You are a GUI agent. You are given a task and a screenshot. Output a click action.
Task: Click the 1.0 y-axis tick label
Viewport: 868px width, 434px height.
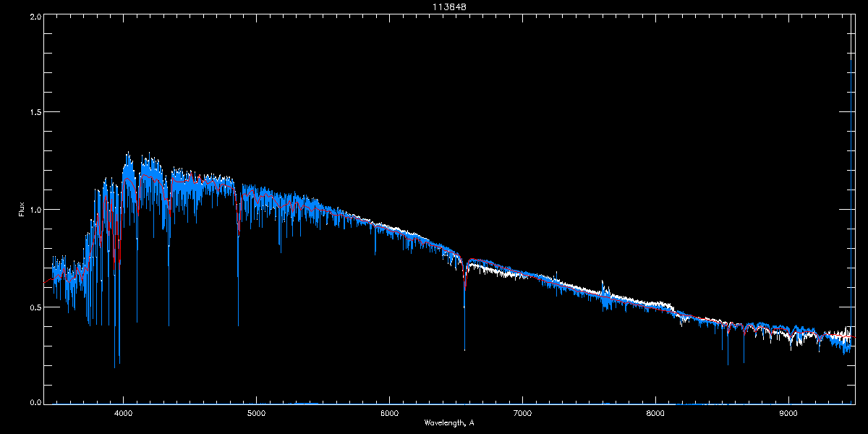[35, 210]
